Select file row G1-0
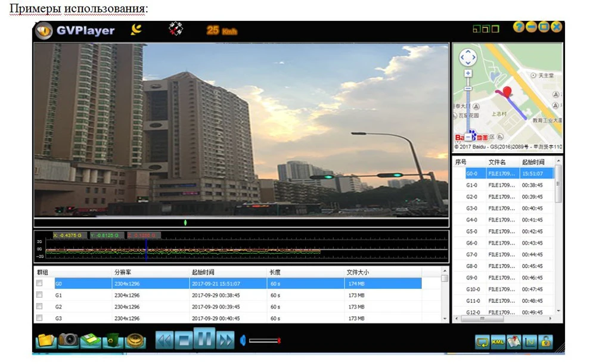This screenshot has width=596, height=364. (504, 185)
